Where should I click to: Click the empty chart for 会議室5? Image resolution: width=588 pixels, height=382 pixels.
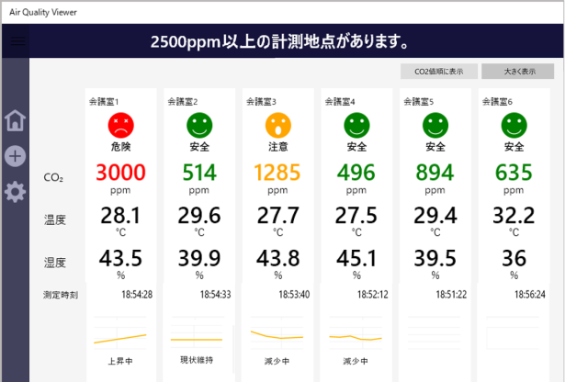point(435,333)
